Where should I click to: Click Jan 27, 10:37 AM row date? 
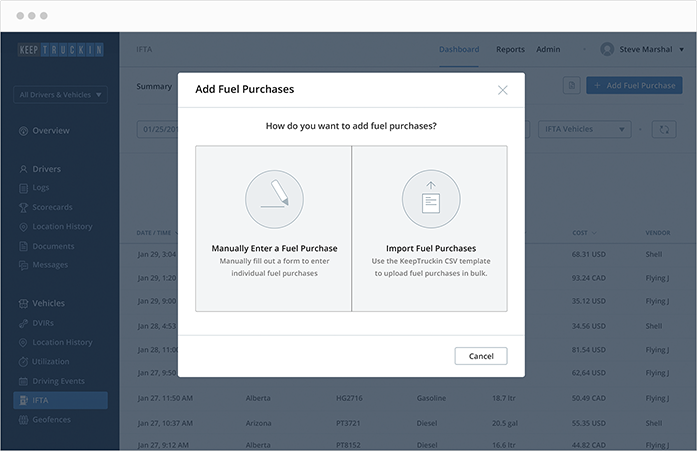coord(165,423)
